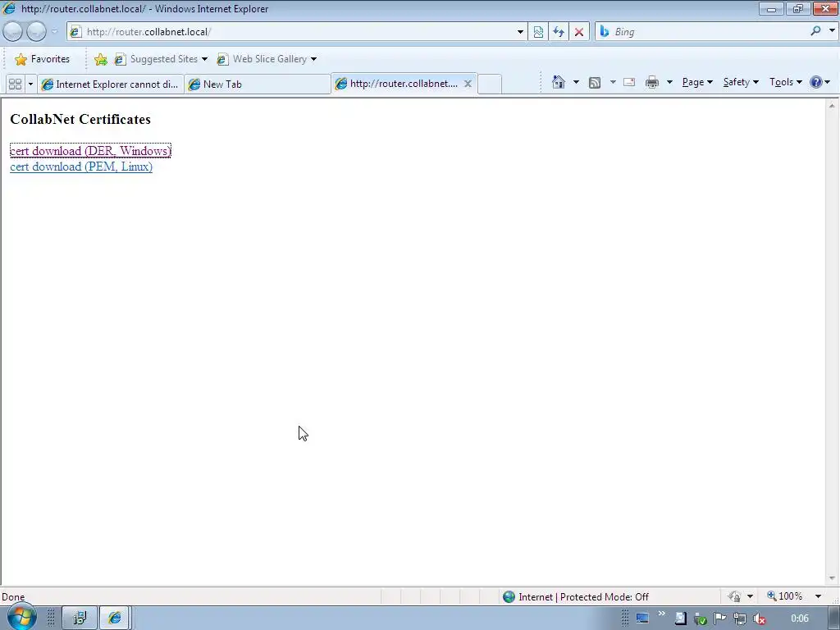Screen dimensions: 840x630
Task: Click the address bar page icon
Action: click(75, 32)
